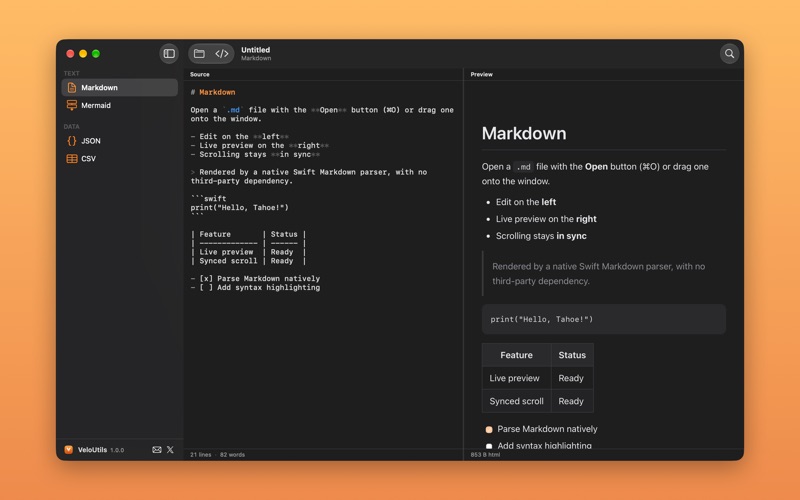The height and width of the screenshot is (500, 800).
Task: Click the ```swift line in source
Action: (x=208, y=198)
